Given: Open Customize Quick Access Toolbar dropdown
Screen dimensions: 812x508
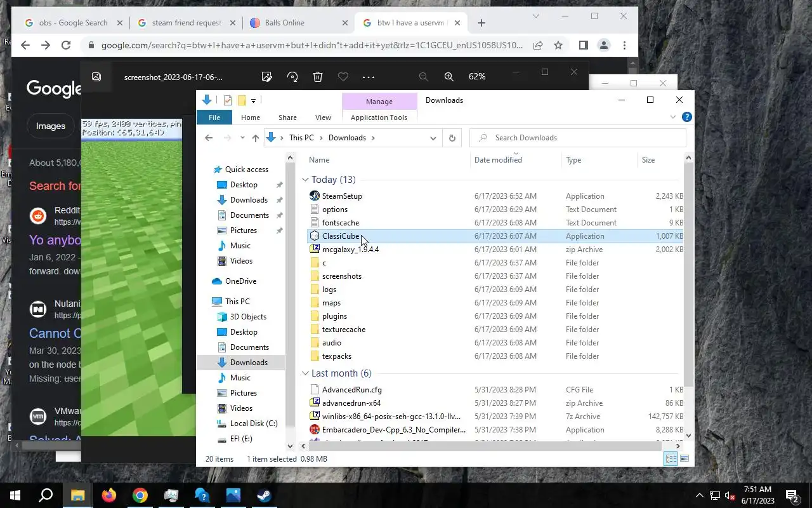Looking at the screenshot, I should [x=253, y=100].
